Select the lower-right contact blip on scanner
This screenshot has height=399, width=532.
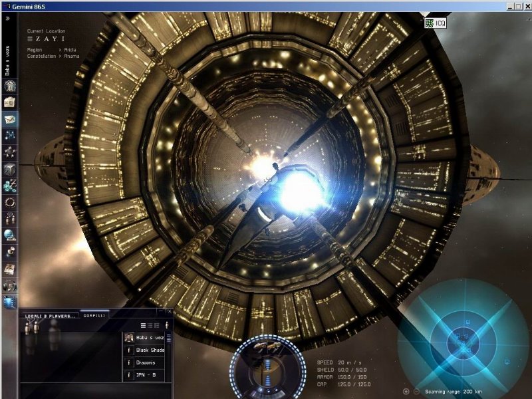point(507,362)
